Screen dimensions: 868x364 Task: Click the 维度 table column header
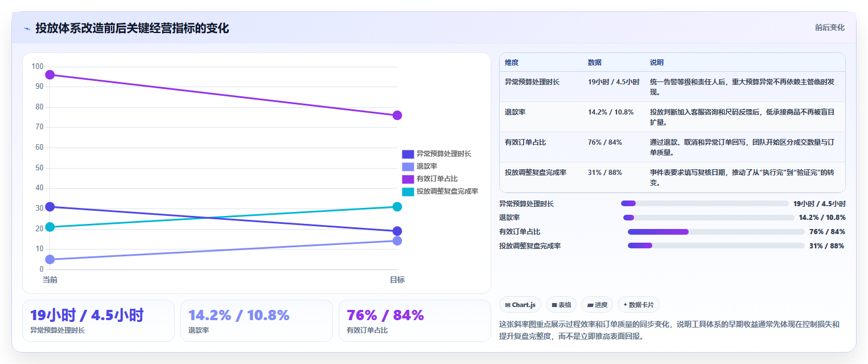(512, 63)
